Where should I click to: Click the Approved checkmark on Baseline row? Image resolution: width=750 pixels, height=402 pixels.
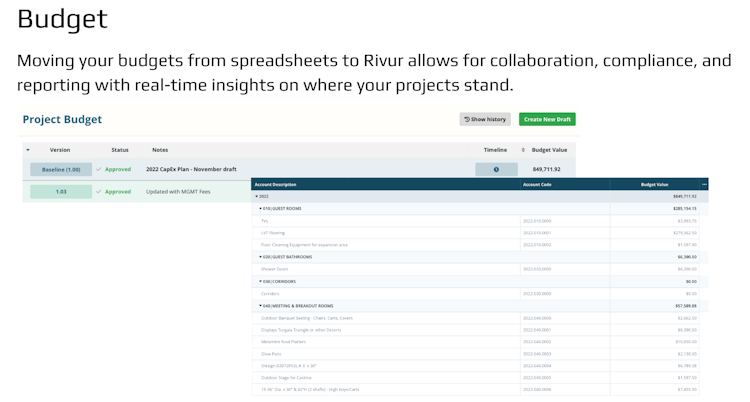pos(100,169)
